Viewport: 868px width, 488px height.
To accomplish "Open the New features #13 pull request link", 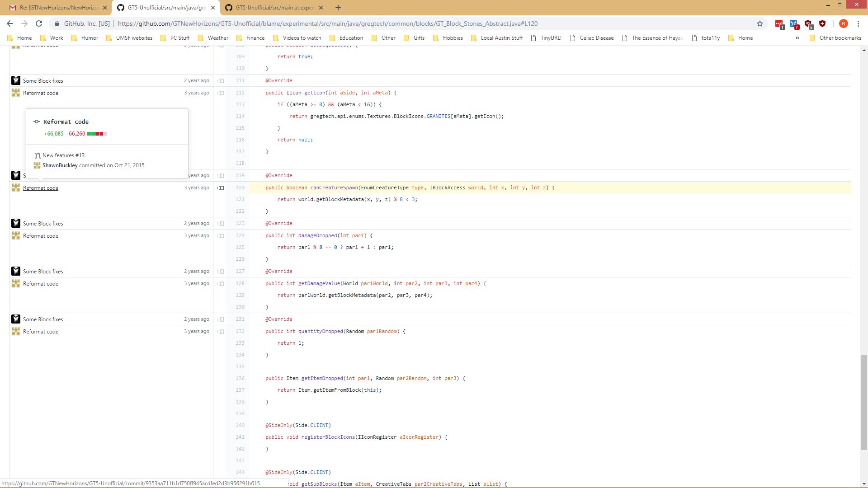I will click(x=63, y=155).
